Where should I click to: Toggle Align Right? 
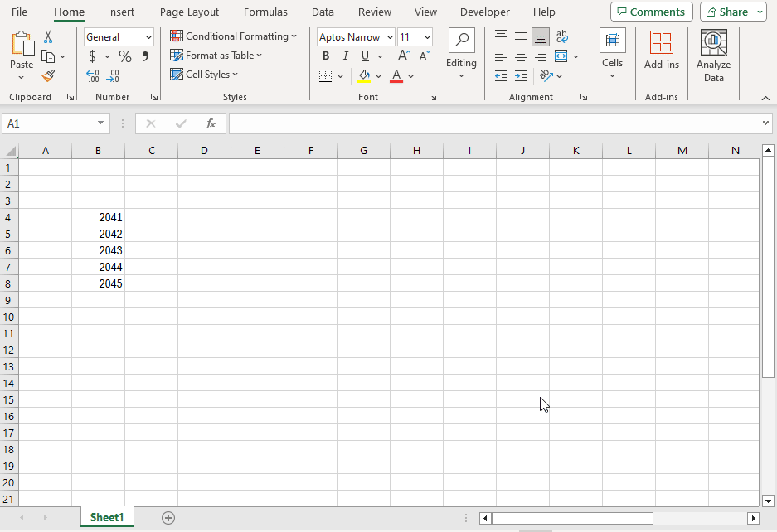click(x=541, y=56)
